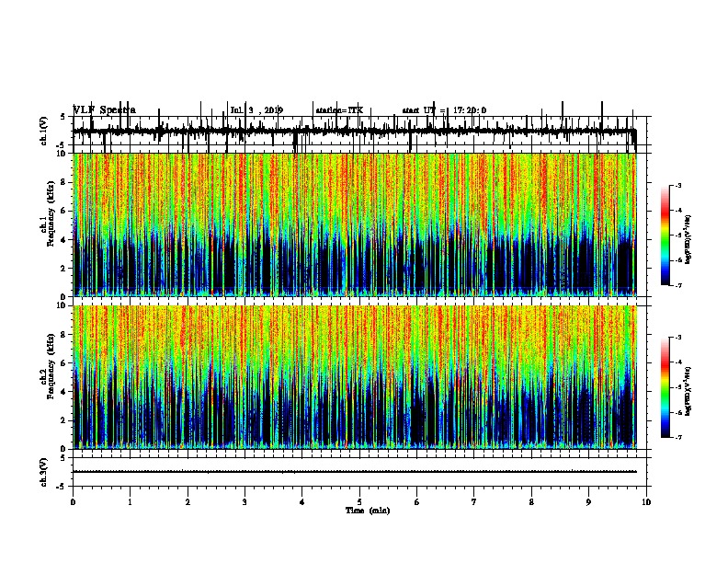Click time axis tick label "9"

click(x=588, y=502)
